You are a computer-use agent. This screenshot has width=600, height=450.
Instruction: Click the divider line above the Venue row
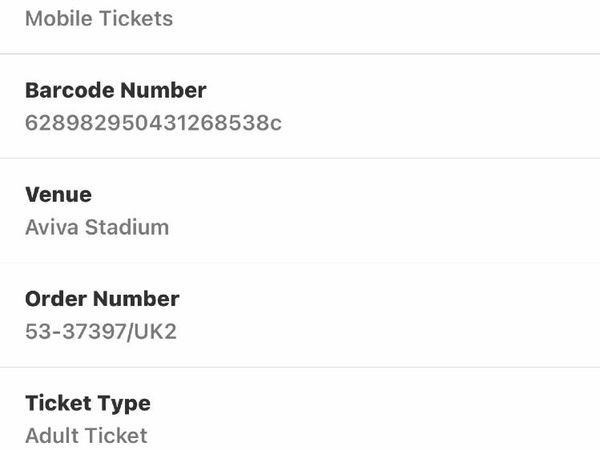tap(300, 158)
